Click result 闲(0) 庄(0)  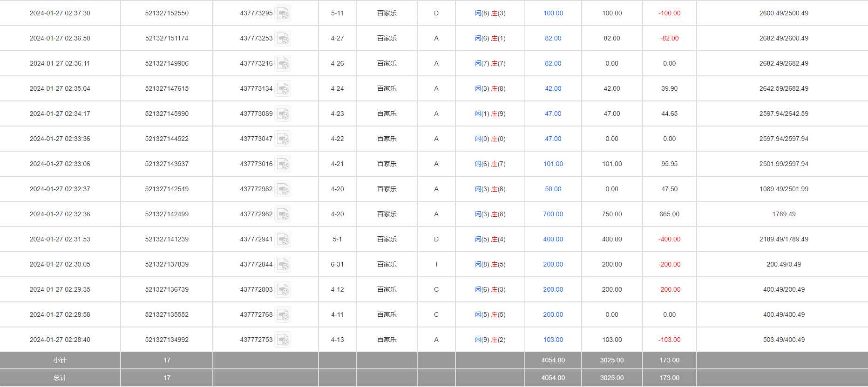click(490, 139)
